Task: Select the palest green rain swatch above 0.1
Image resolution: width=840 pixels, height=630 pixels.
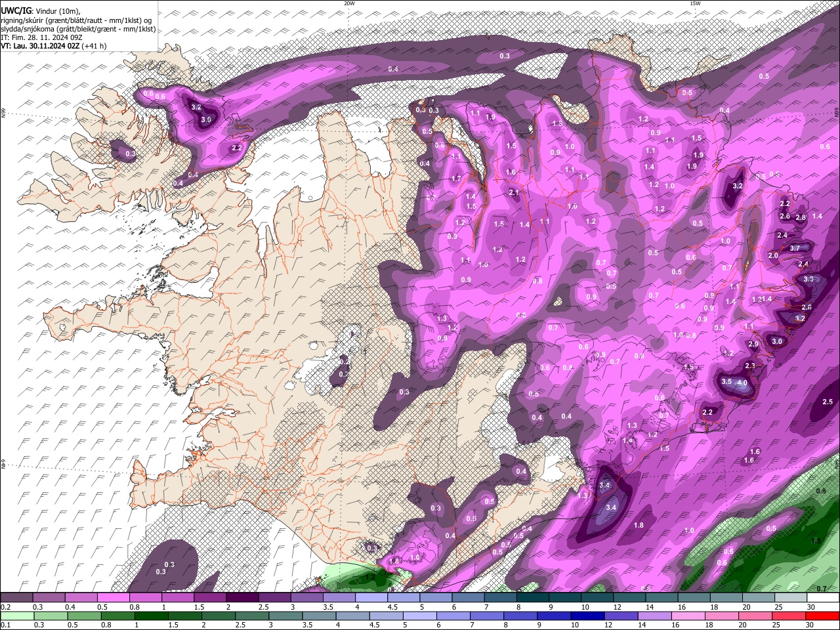Action: pos(17,616)
